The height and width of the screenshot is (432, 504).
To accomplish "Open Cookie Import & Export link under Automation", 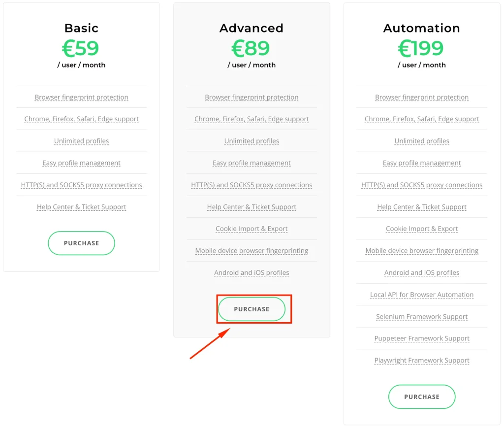I will click(421, 229).
